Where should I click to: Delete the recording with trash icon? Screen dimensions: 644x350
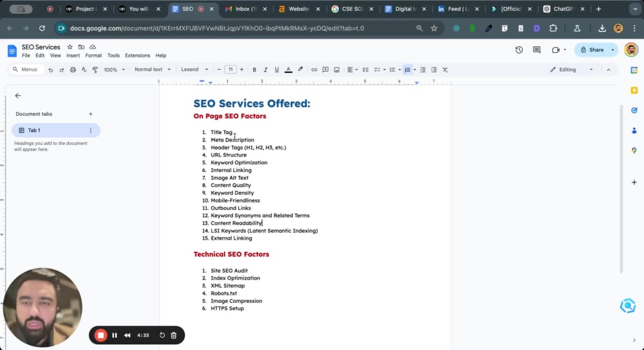[x=174, y=335]
